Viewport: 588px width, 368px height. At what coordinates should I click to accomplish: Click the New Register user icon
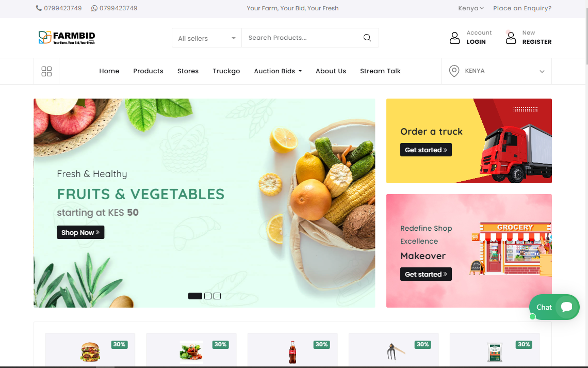pyautogui.click(x=511, y=38)
